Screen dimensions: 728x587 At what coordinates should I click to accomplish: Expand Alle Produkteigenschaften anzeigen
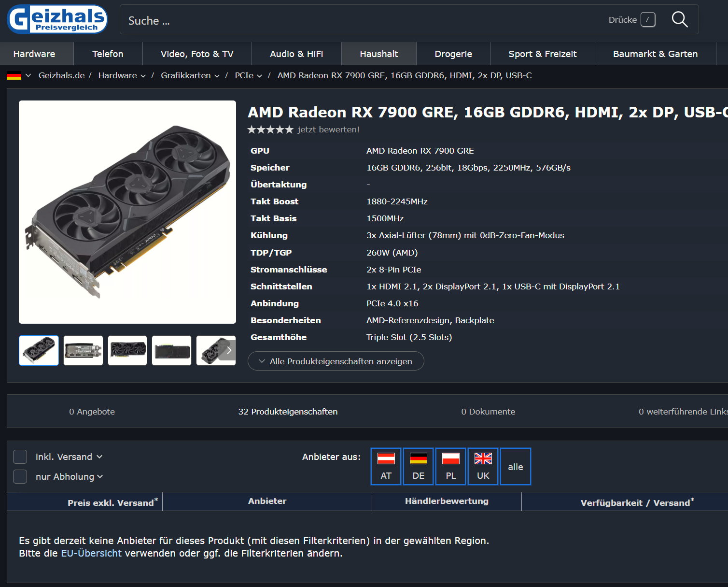point(336,361)
